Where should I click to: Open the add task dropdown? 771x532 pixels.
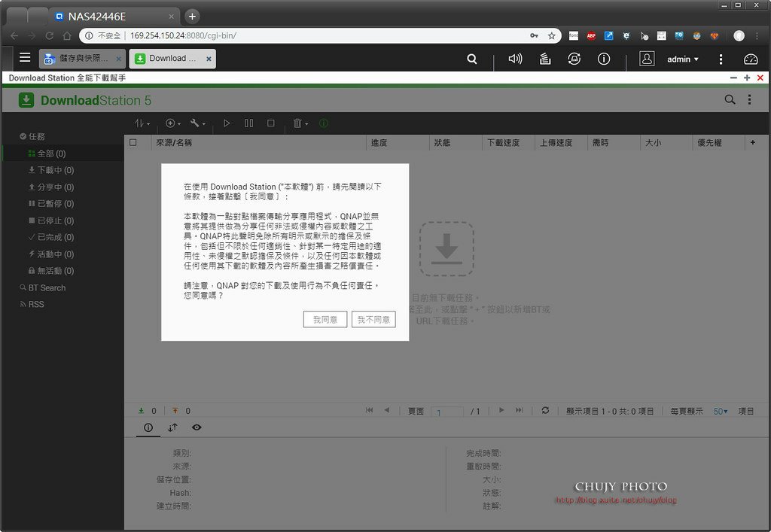(173, 123)
